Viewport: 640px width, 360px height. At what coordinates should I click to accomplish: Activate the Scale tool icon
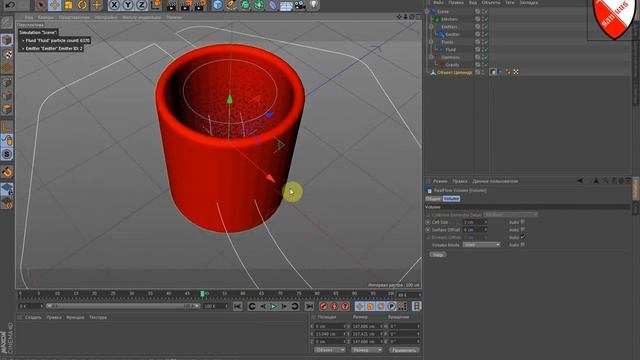point(68,5)
